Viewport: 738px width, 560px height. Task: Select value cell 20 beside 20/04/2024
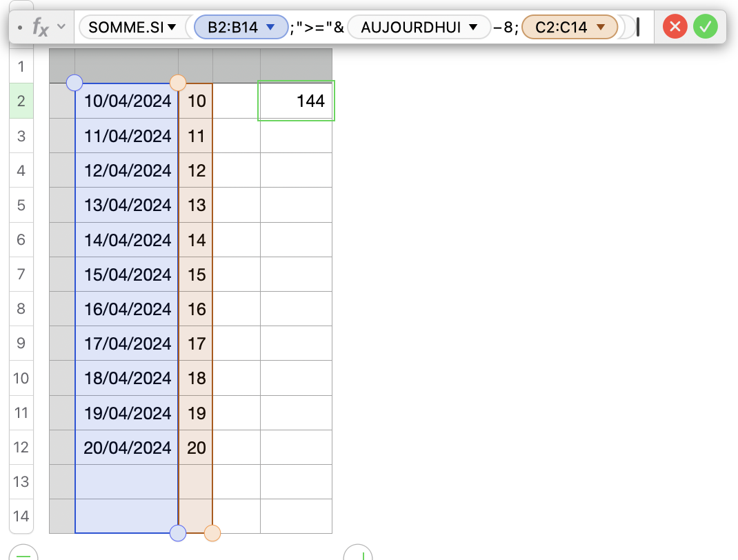[196, 447]
